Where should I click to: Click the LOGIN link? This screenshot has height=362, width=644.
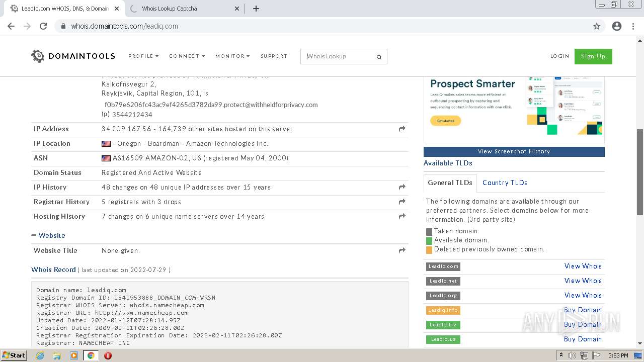(559, 56)
